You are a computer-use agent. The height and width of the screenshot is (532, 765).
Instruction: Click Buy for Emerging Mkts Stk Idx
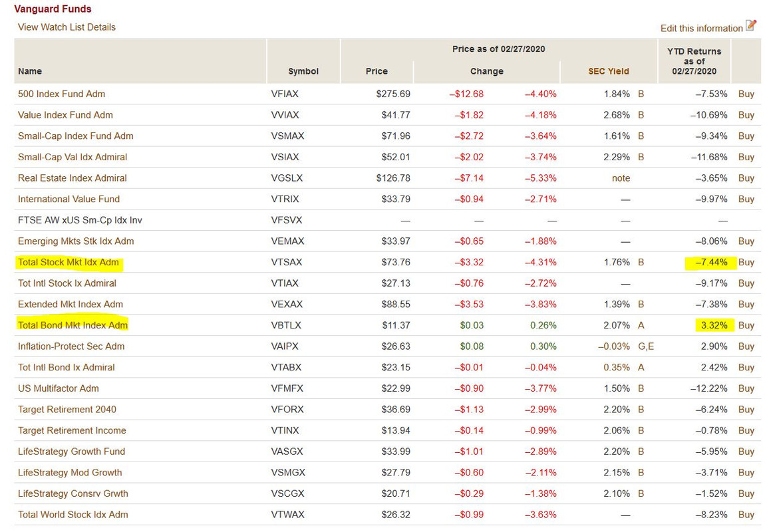pos(746,241)
